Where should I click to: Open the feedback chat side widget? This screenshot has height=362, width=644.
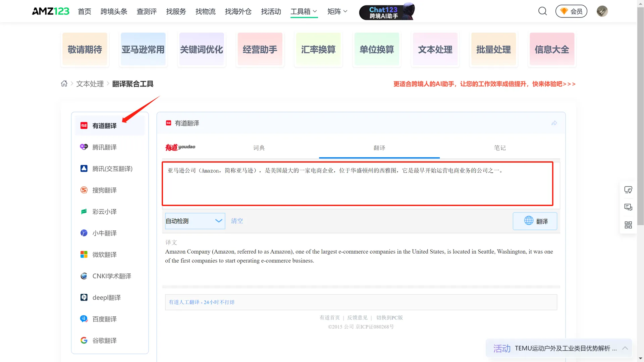coord(628,207)
